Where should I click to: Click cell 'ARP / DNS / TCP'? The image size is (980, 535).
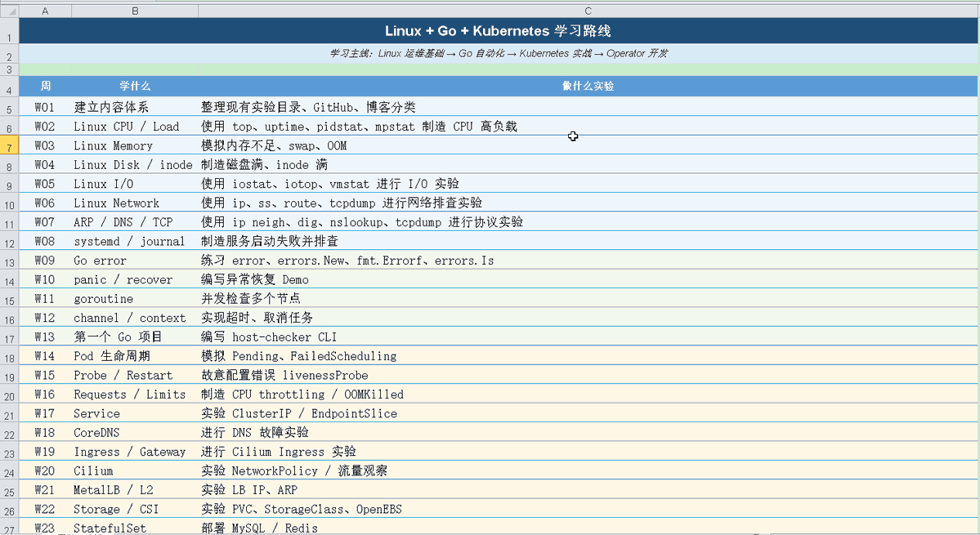[135, 221]
